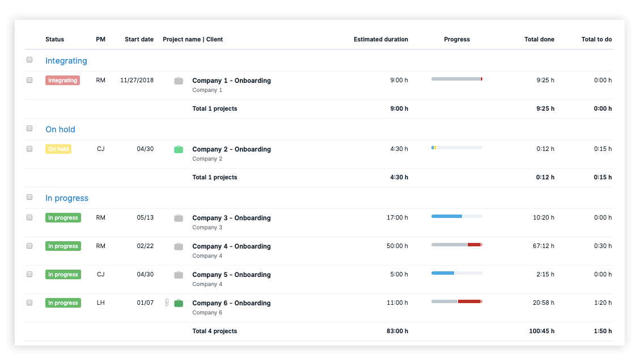Click total done value 67:12 h
644x361 pixels.
pos(543,246)
